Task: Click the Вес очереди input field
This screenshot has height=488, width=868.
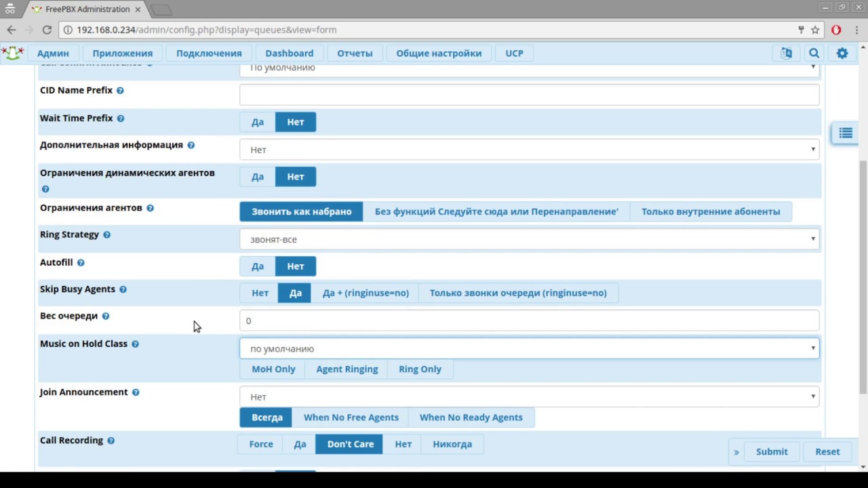Action: click(x=530, y=321)
